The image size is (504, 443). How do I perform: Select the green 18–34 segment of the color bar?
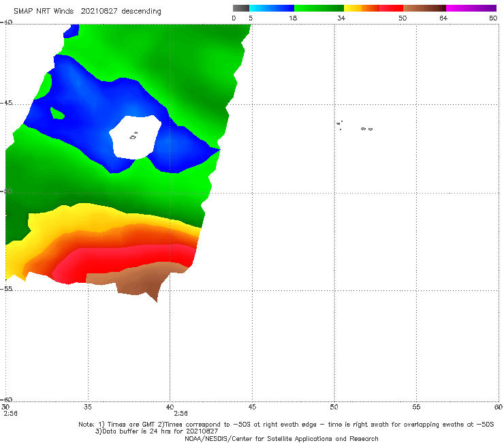pyautogui.click(x=319, y=8)
